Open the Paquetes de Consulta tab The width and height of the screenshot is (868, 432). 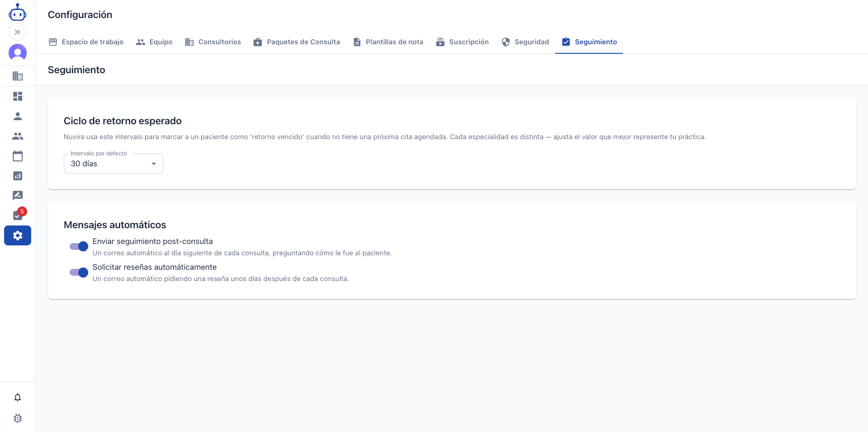coord(297,42)
